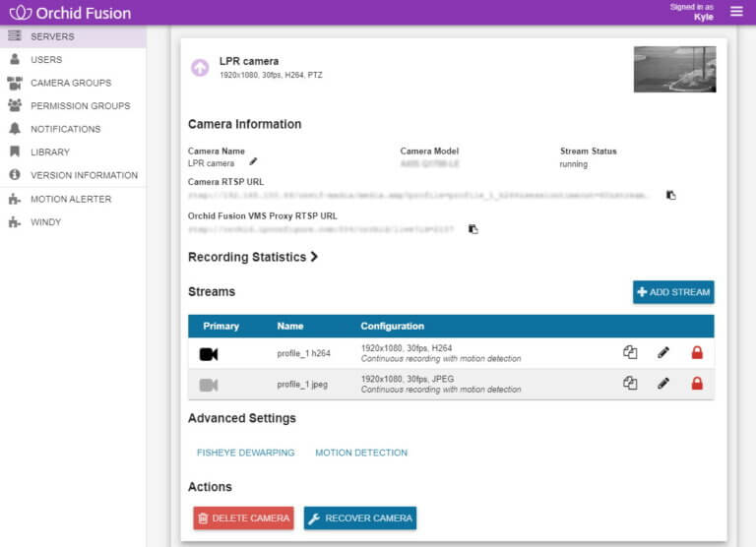
Task: Click the Recover Camera button
Action: (360, 518)
